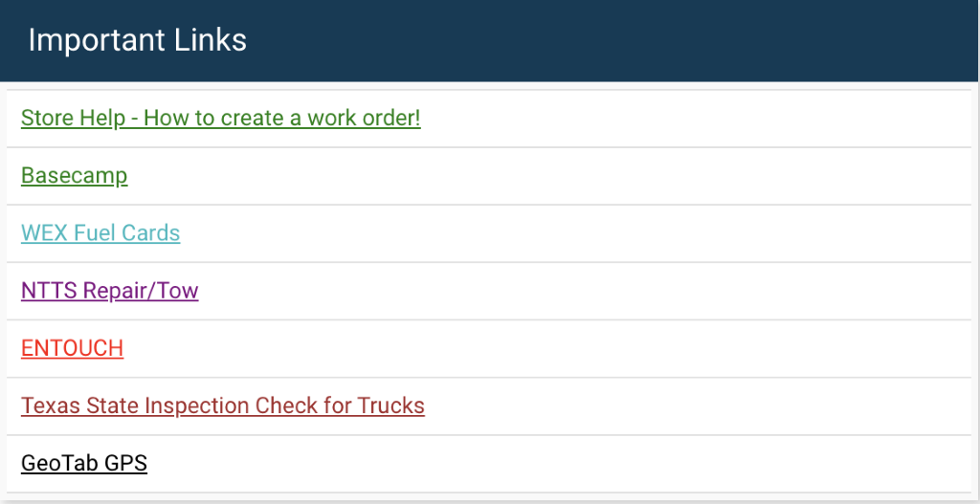Click the Important Links header title

tap(137, 40)
